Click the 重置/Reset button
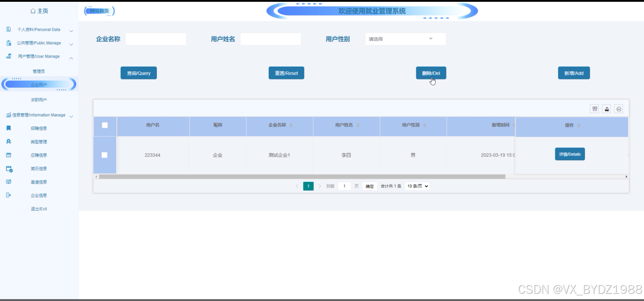The height and width of the screenshot is (301, 644). (286, 73)
